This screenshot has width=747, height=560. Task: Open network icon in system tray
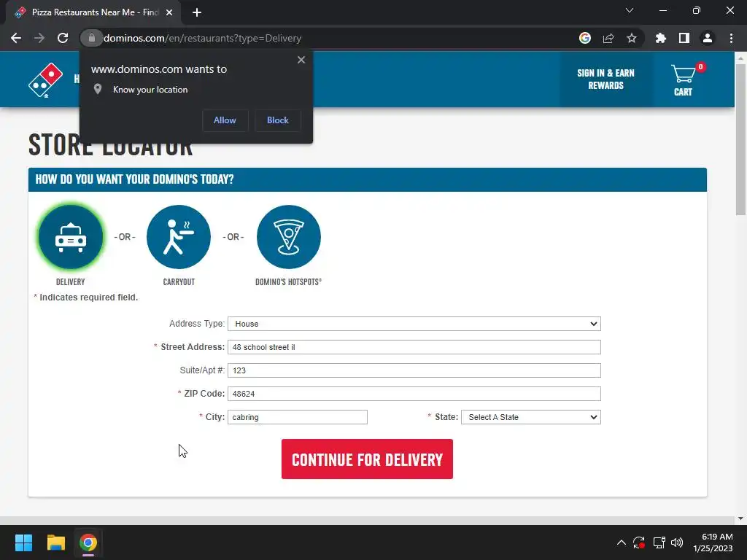click(x=659, y=542)
